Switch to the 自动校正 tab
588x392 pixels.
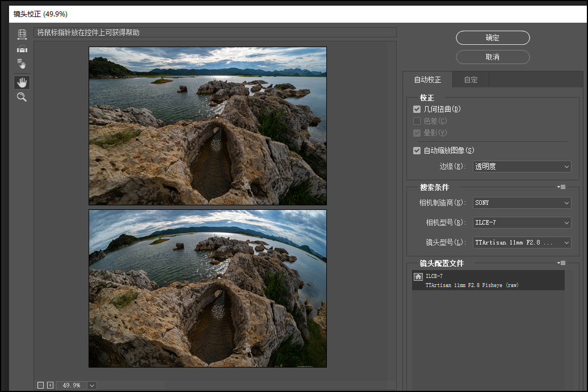click(x=427, y=80)
